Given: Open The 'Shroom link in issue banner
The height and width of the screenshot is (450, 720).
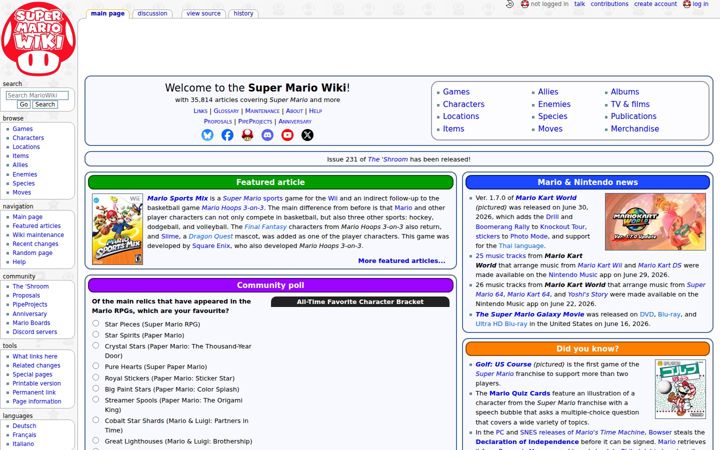Looking at the screenshot, I should (388, 159).
